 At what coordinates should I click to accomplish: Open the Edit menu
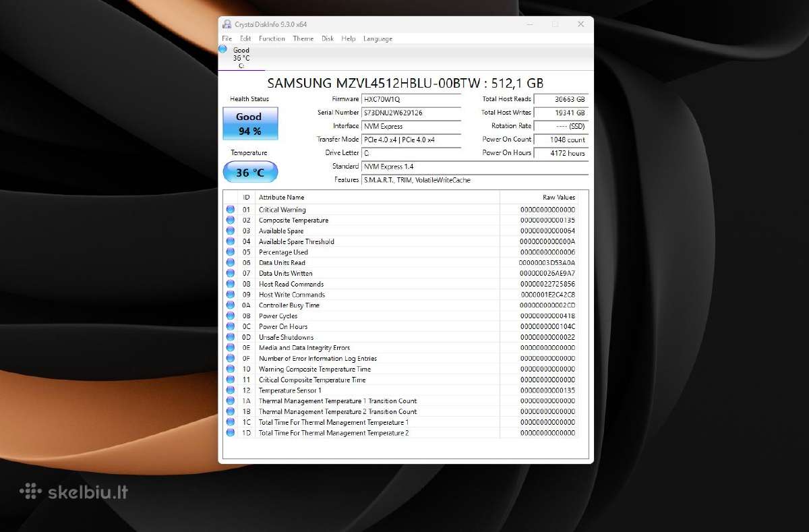click(245, 38)
